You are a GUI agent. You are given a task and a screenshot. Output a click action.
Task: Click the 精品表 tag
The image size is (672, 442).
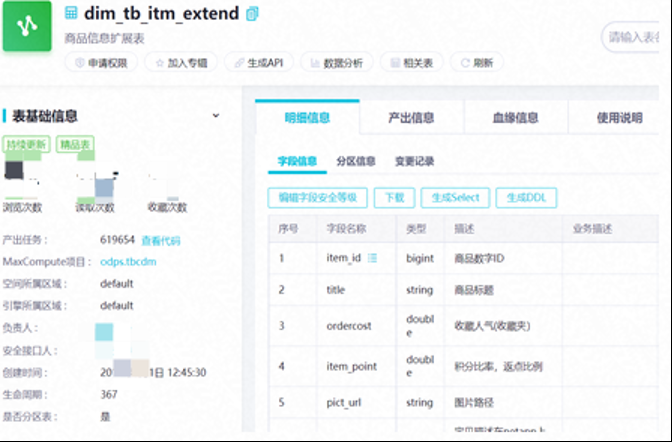click(x=75, y=144)
